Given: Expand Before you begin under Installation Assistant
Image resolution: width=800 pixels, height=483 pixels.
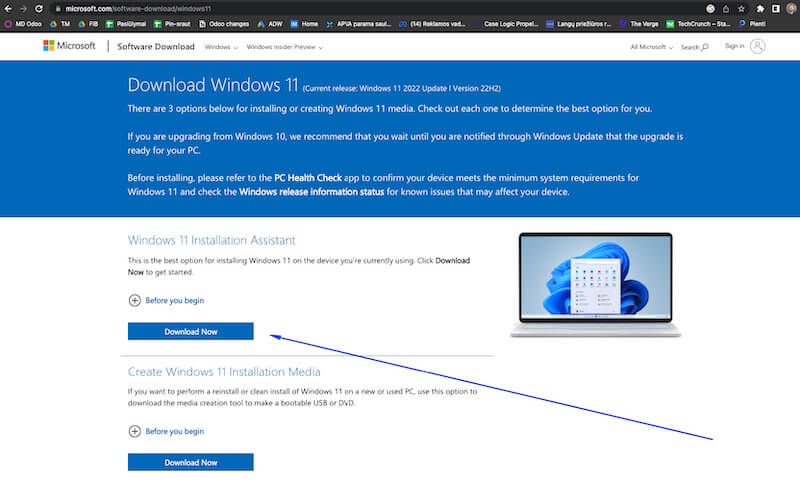Looking at the screenshot, I should click(x=166, y=300).
